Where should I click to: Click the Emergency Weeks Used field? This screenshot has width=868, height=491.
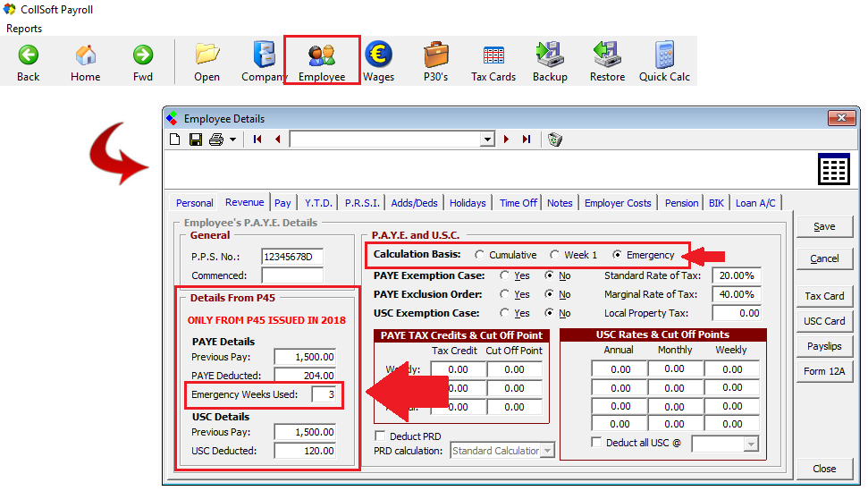point(326,394)
